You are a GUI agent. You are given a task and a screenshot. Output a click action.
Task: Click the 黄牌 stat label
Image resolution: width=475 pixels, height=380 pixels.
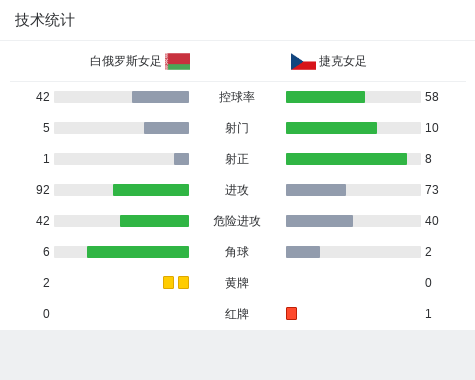pos(237,283)
